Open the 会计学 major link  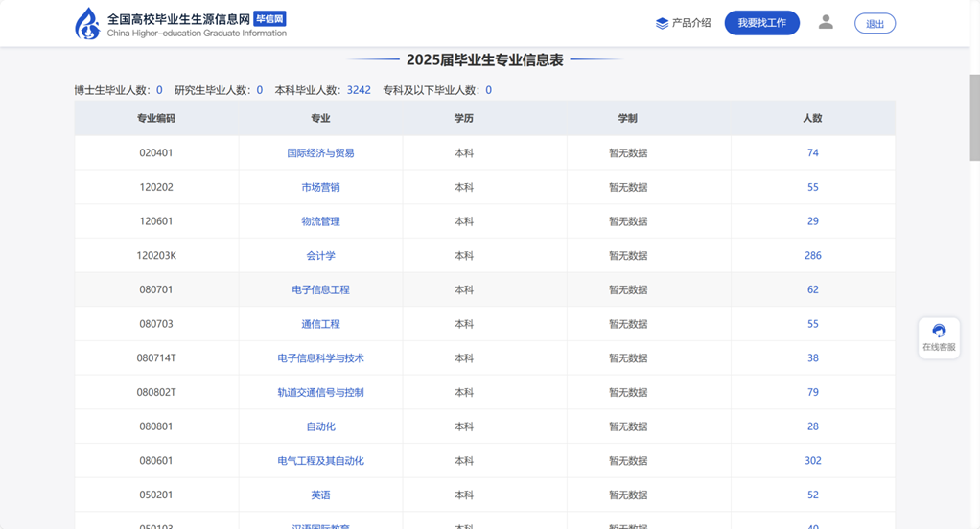tap(320, 256)
